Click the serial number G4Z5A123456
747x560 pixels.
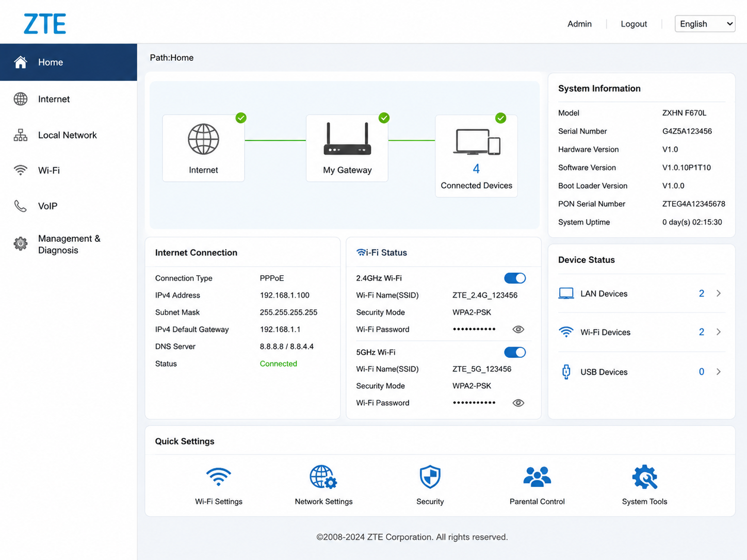(x=687, y=131)
